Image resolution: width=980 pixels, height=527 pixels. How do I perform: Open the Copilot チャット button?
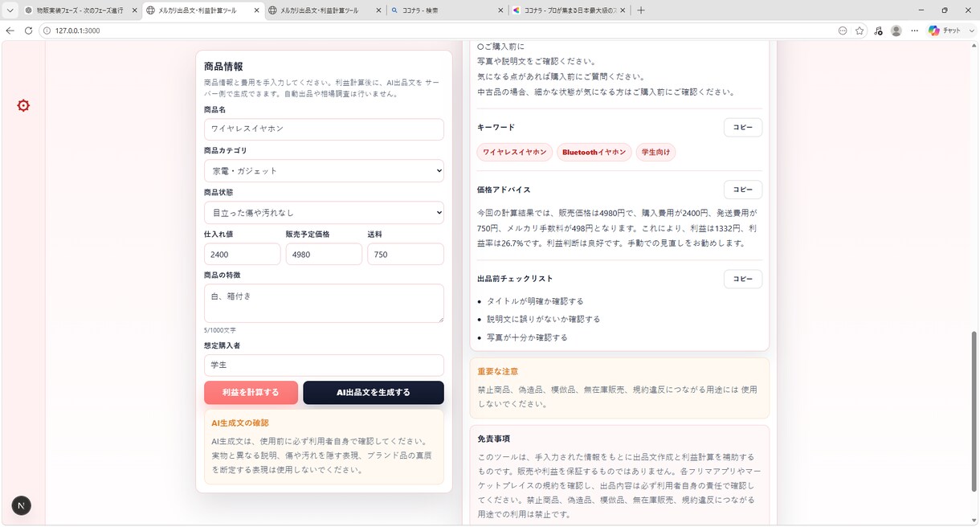(x=944, y=31)
